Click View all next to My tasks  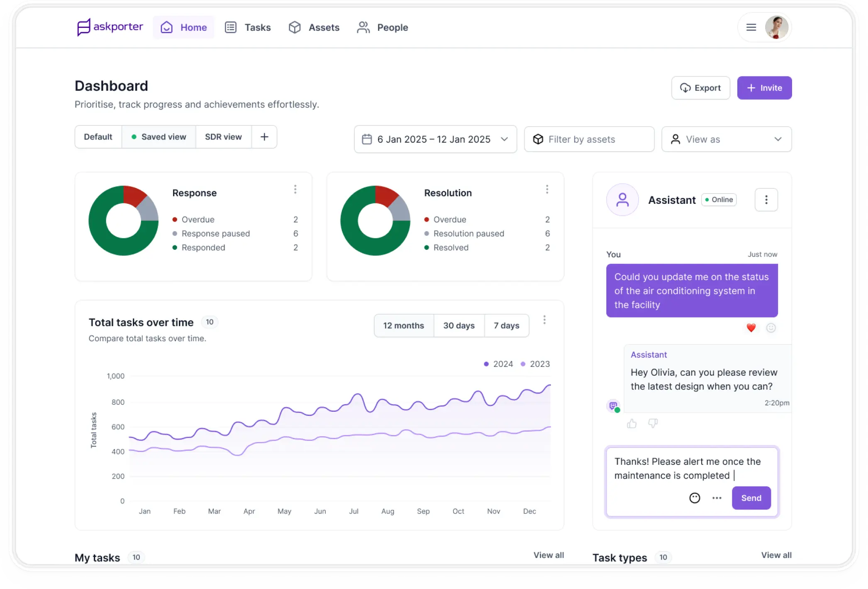point(549,555)
